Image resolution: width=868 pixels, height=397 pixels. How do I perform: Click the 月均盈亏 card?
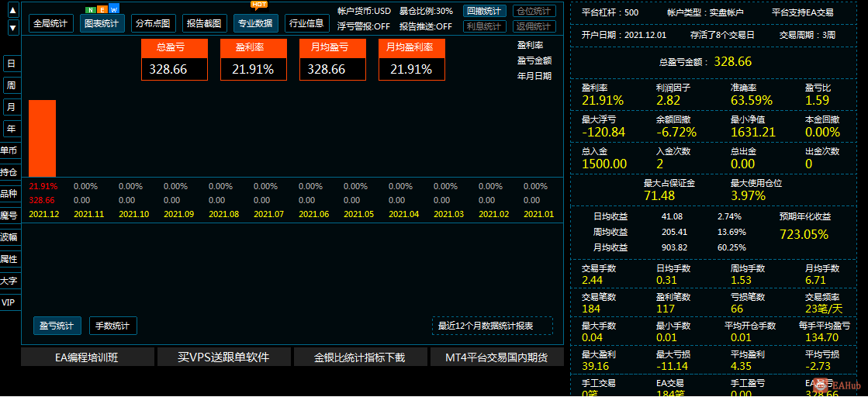tap(333, 60)
